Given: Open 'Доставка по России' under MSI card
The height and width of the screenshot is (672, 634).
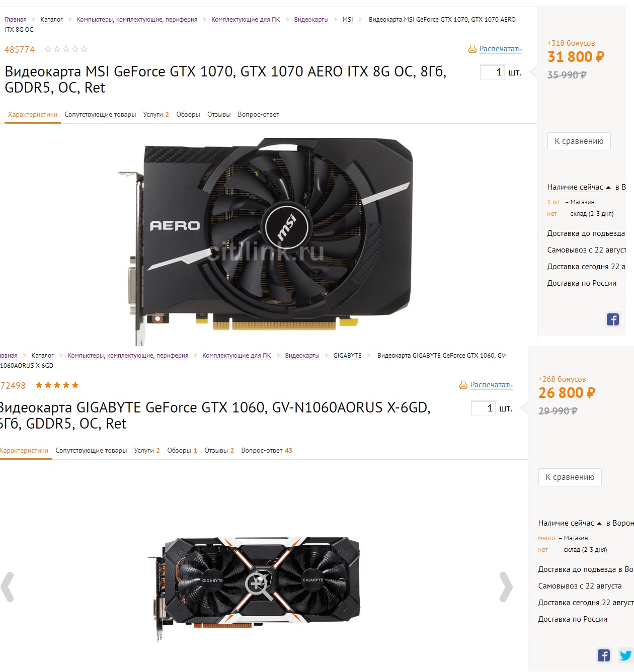Looking at the screenshot, I should coord(582,283).
